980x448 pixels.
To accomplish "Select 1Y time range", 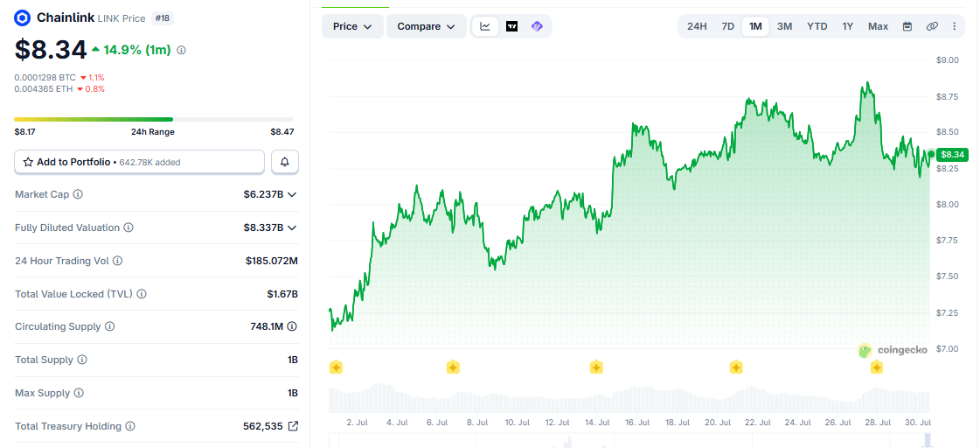I will point(847,26).
